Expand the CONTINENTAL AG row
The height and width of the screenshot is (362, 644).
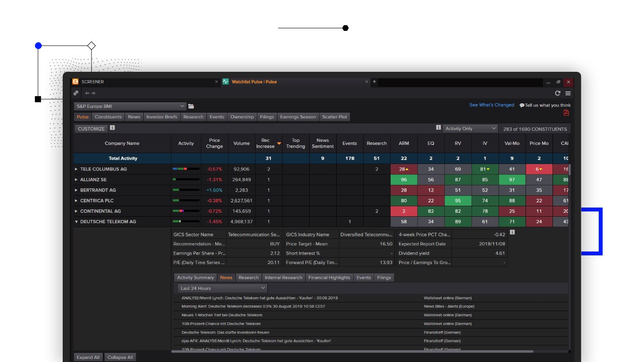tap(76, 211)
